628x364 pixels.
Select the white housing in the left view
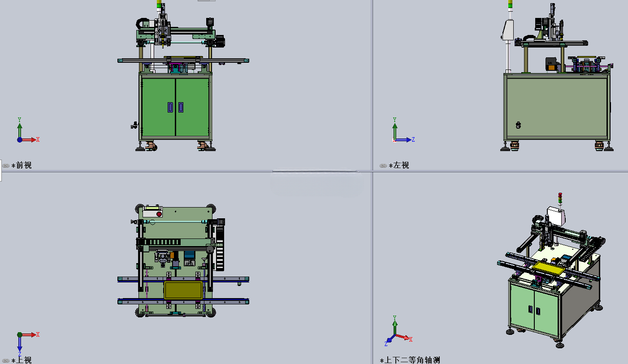click(508, 30)
